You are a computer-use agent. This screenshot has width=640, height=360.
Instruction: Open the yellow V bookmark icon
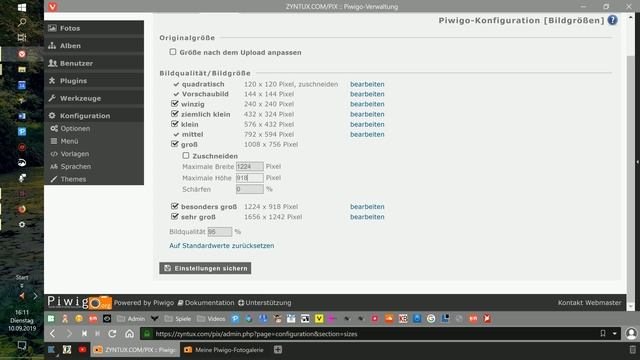click(x=319, y=318)
